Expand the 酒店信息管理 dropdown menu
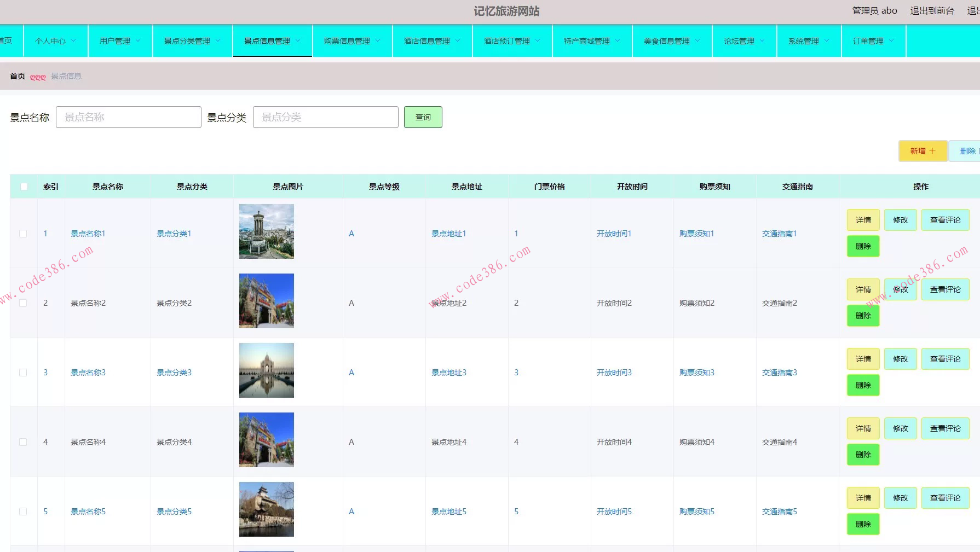 click(432, 41)
